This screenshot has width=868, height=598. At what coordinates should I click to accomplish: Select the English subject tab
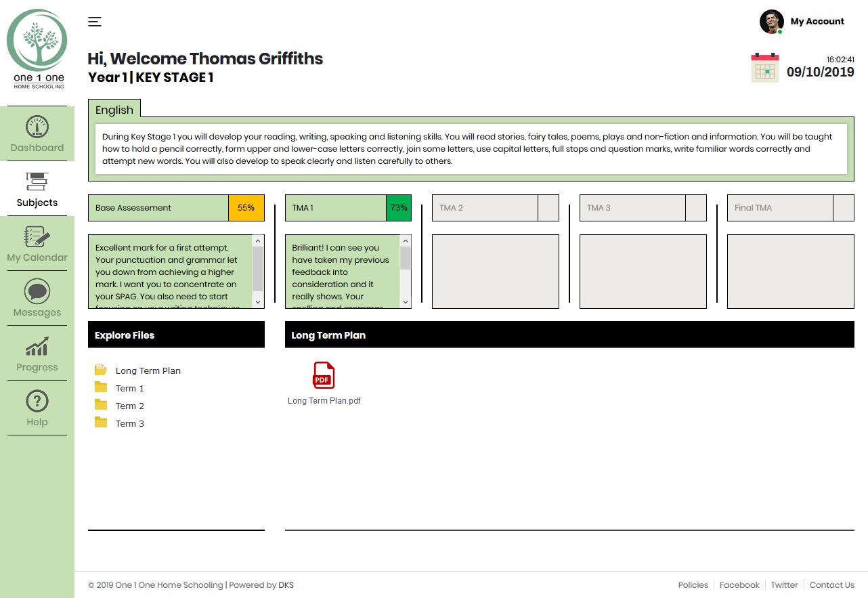coord(114,110)
